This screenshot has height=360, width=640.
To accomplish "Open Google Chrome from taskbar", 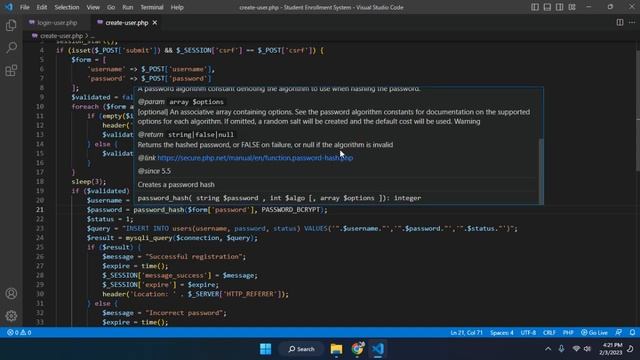I will coord(357,349).
